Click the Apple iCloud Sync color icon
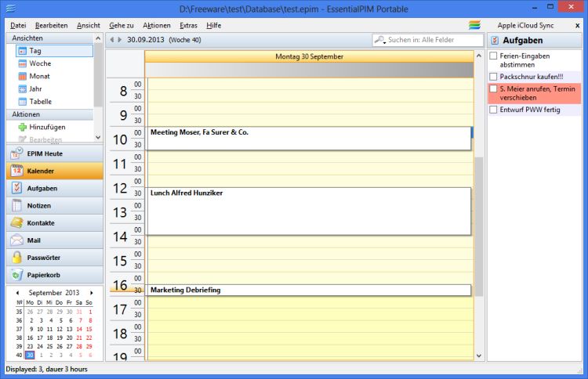The width and height of the screenshot is (588, 379). coord(474,25)
